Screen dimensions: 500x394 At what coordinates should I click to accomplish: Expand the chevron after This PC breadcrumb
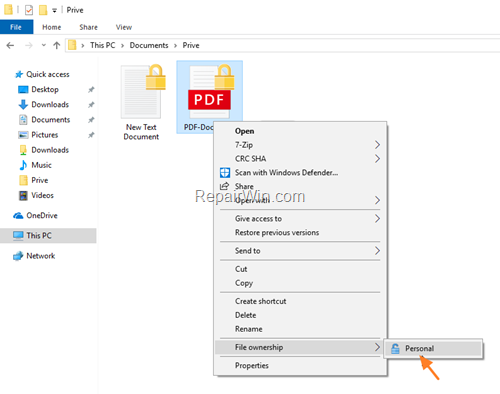(x=122, y=46)
